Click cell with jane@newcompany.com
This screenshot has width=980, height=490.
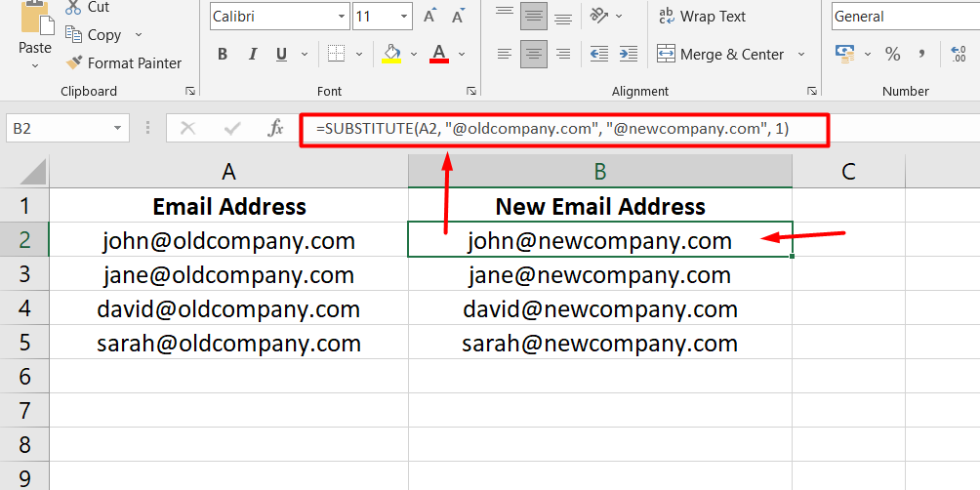[600, 275]
